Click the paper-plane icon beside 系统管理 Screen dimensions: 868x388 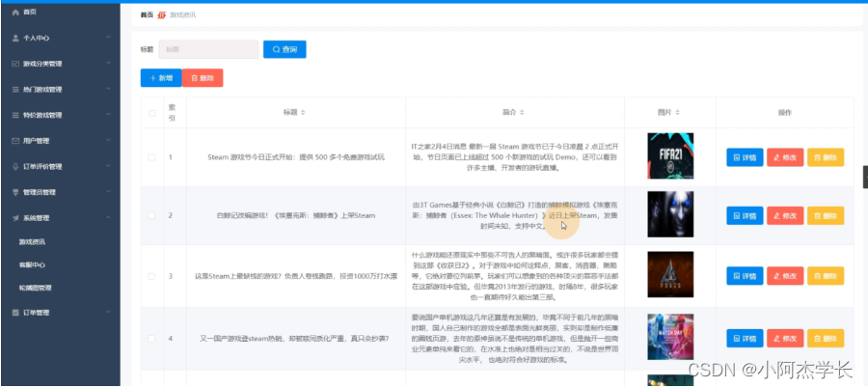tap(15, 218)
